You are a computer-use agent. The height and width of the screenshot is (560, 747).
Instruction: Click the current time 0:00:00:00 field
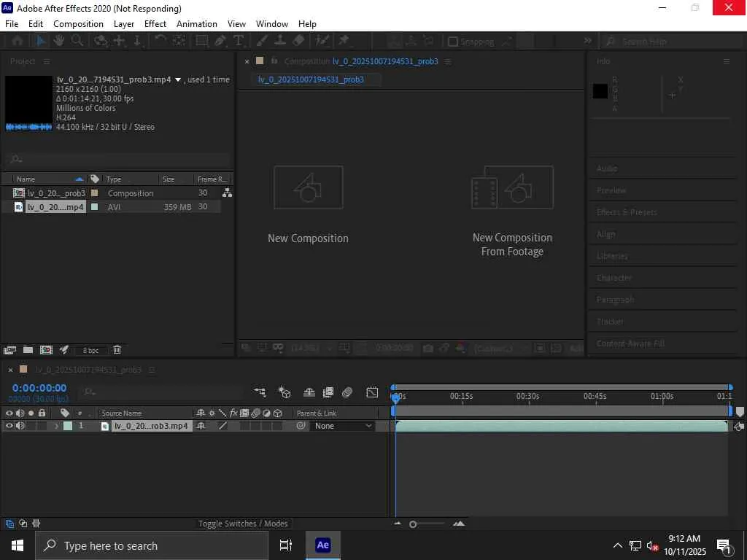pyautogui.click(x=39, y=388)
